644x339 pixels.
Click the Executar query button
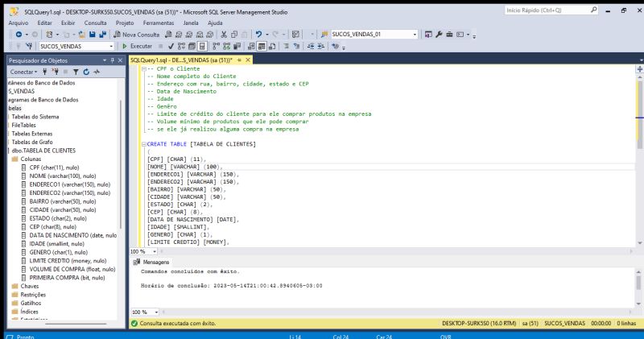pyautogui.click(x=136, y=47)
